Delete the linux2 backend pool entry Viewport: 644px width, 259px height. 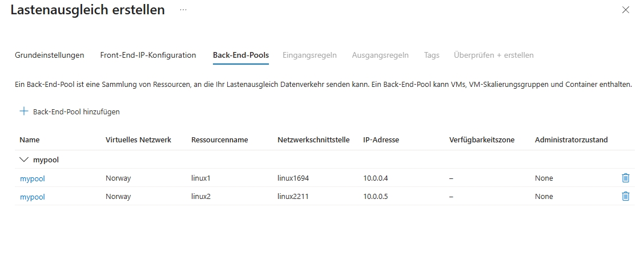tap(625, 197)
